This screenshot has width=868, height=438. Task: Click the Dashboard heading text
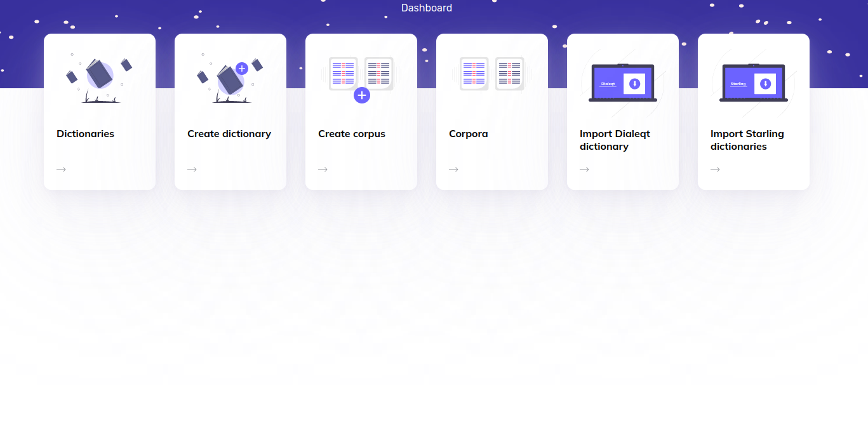coord(427,8)
